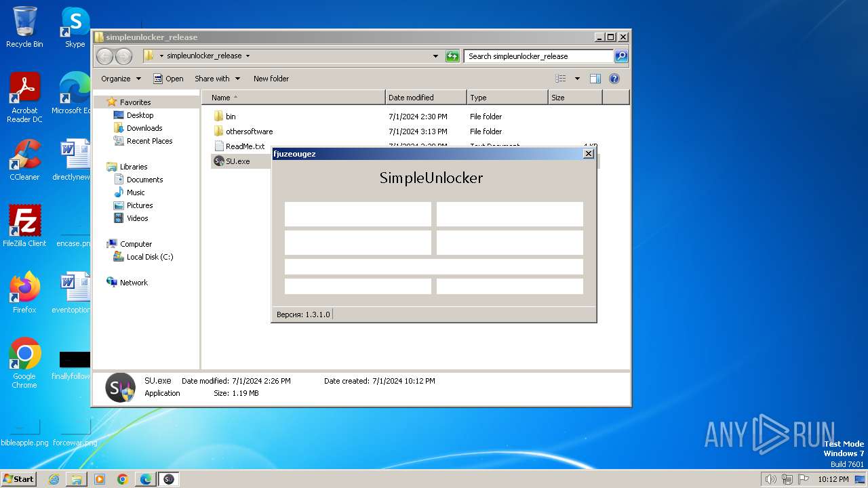Select the bin folder
The height and width of the screenshot is (488, 868).
tap(231, 117)
